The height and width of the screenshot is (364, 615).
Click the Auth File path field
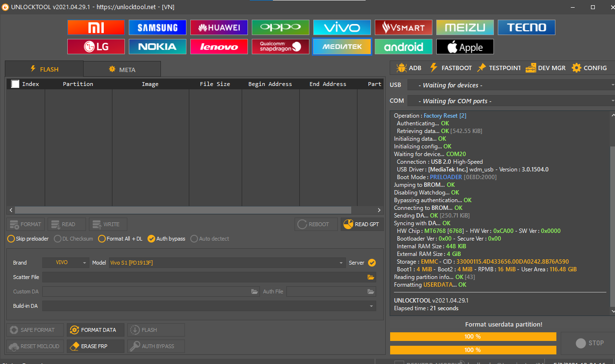coord(326,291)
